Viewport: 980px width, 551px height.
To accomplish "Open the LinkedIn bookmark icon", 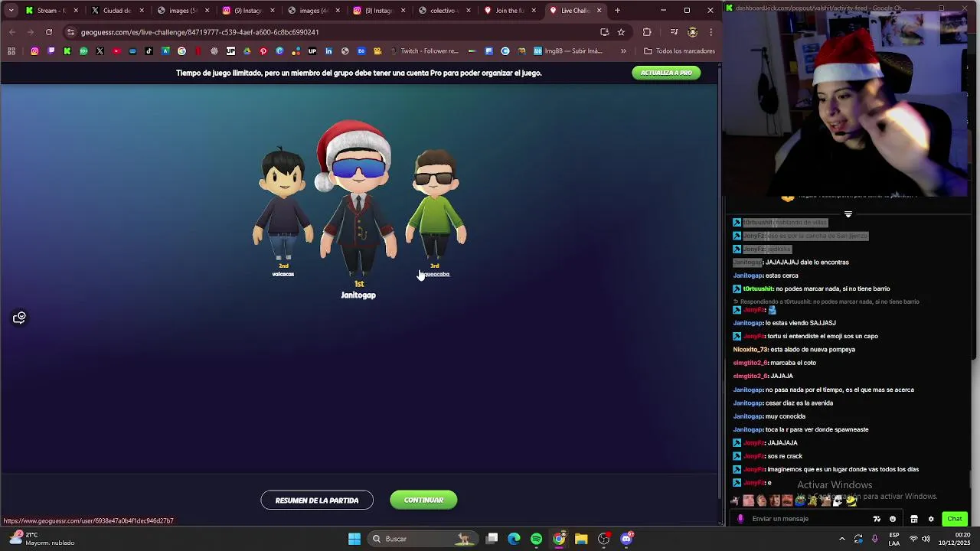I will point(328,51).
